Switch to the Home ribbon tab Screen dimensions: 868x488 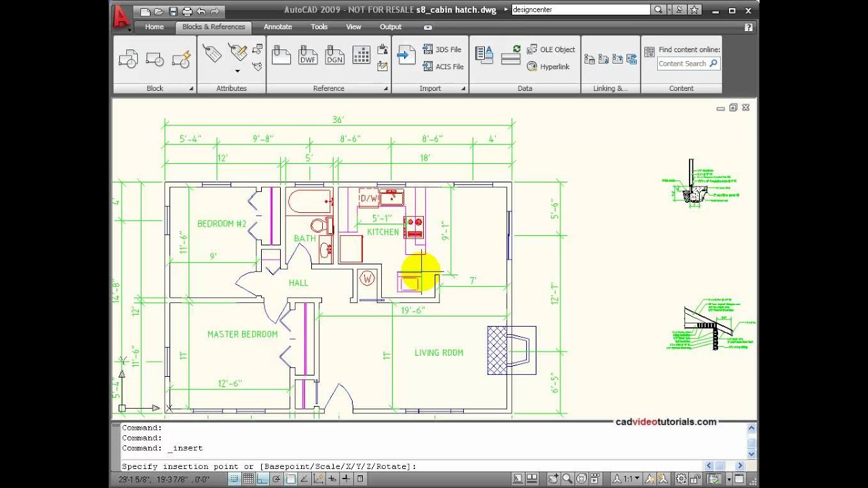pyautogui.click(x=154, y=27)
